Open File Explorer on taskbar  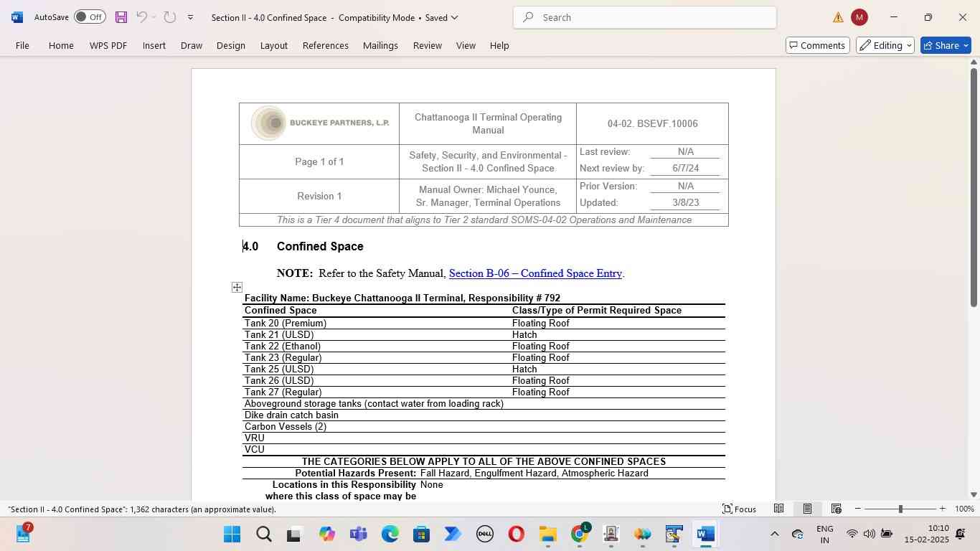click(x=547, y=534)
